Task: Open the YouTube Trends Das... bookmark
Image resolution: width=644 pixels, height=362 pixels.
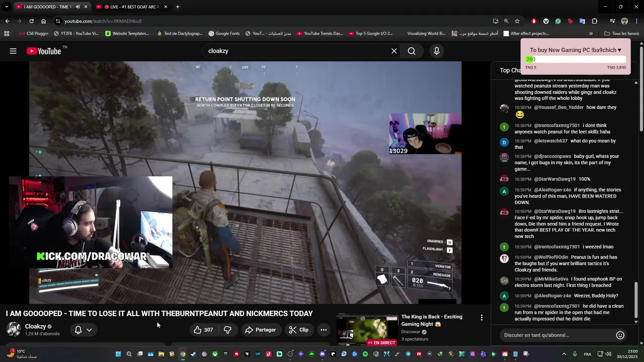Action: point(320,34)
